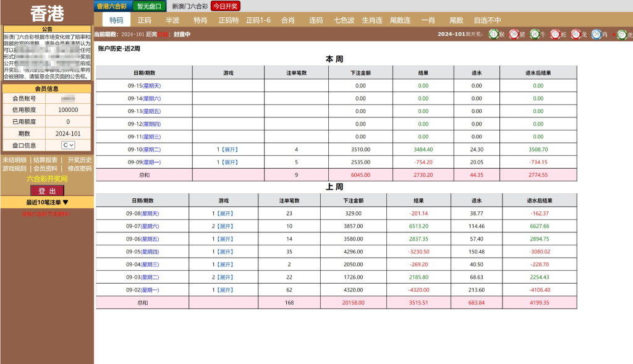Viewport: 633px width, 364px height.
Task: Expand game details for 09-10 (星期二)
Action: [x=230, y=150]
